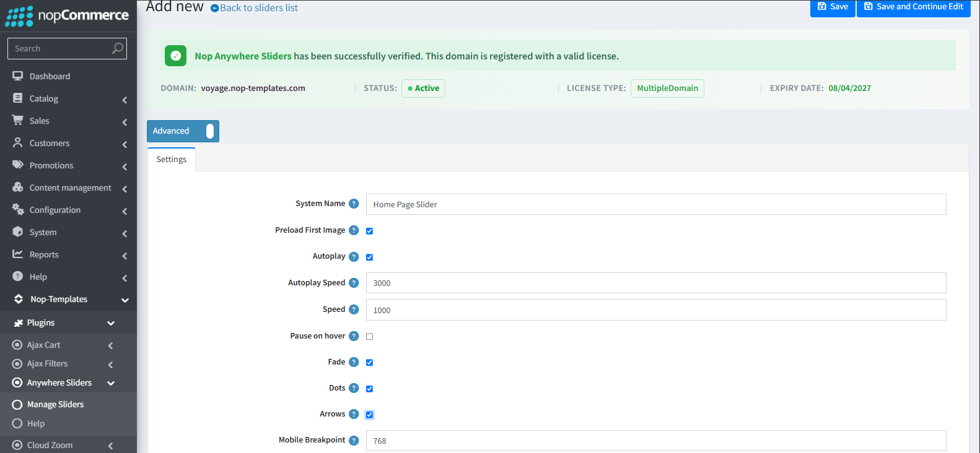980x453 pixels.
Task: Uncheck the Autoplay checkbox
Action: pyautogui.click(x=369, y=257)
